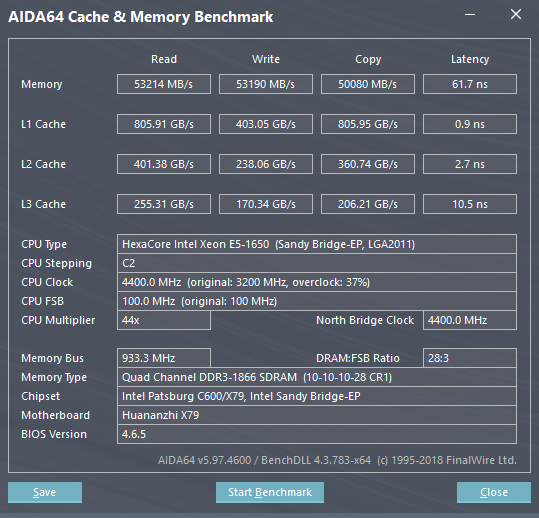This screenshot has height=518, width=539.
Task: Click the L3 Cache Latency 10.5 ns box
Action: pos(470,204)
